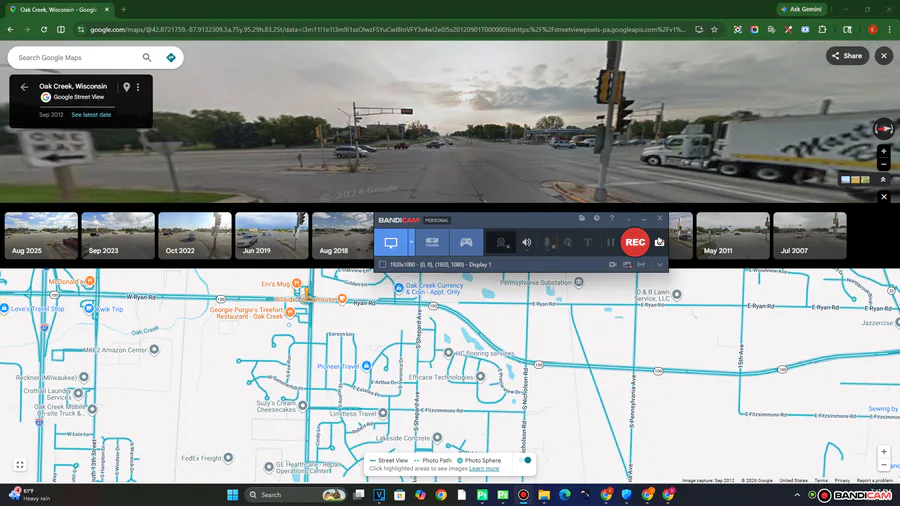Open Bandicam output folder icon
Viewport: 900px width, 506px height.
[581, 218]
